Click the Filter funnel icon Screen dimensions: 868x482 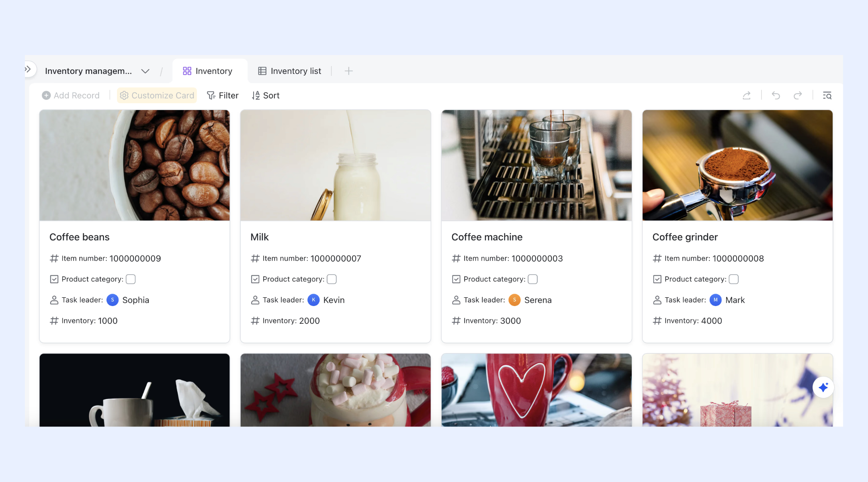pyautogui.click(x=211, y=96)
